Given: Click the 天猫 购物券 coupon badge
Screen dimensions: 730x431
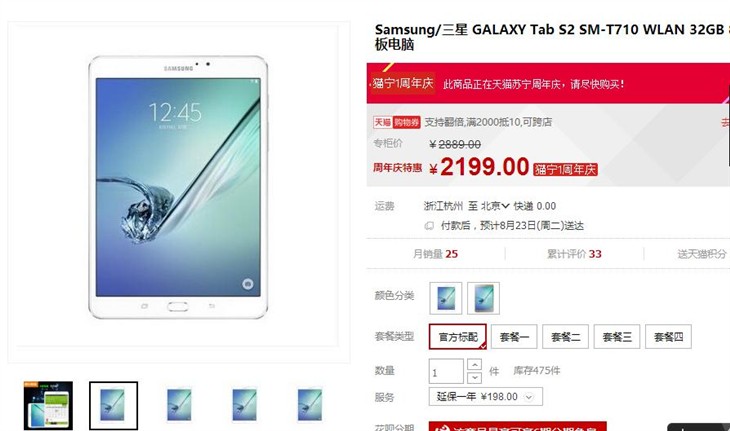Looking at the screenshot, I should [x=397, y=122].
